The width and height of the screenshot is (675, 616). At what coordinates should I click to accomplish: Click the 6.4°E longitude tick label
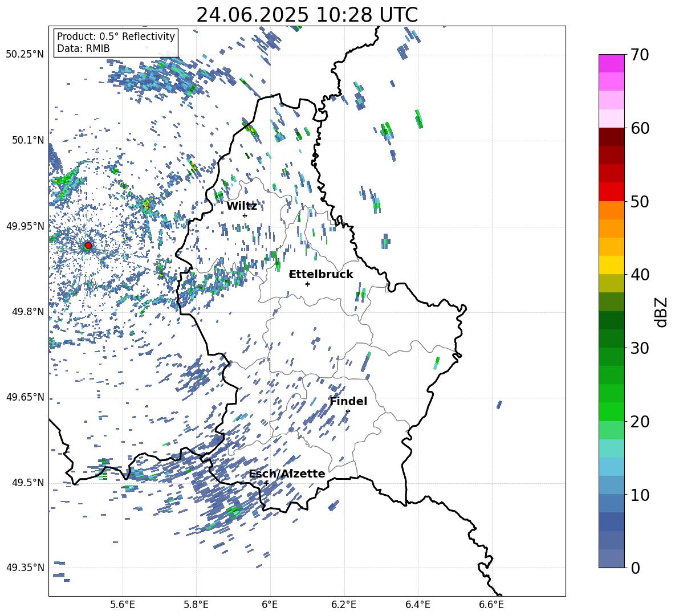point(417,605)
